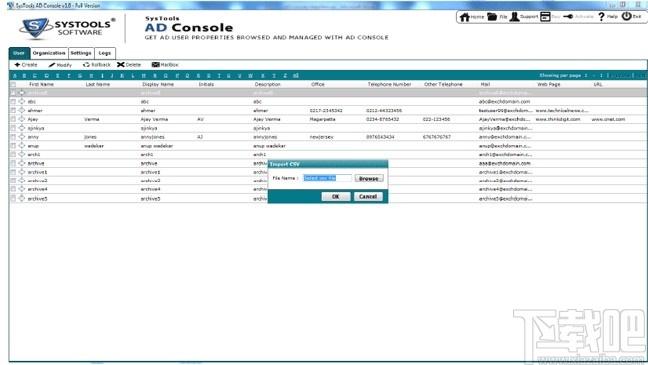Sort by Display Name column header
This screenshot has width=648, height=365.
coord(158,84)
